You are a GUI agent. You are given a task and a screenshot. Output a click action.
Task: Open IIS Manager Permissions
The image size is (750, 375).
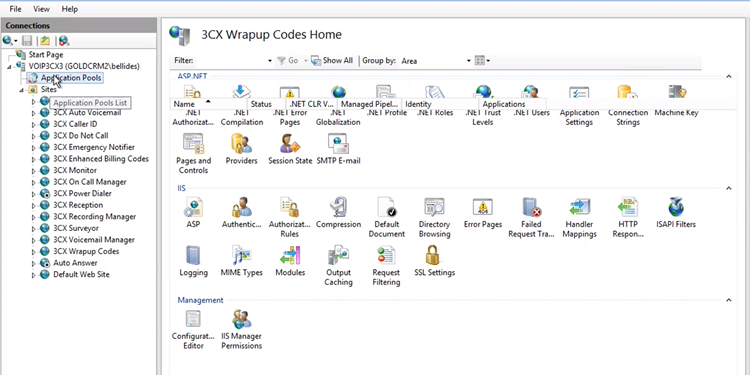(242, 330)
